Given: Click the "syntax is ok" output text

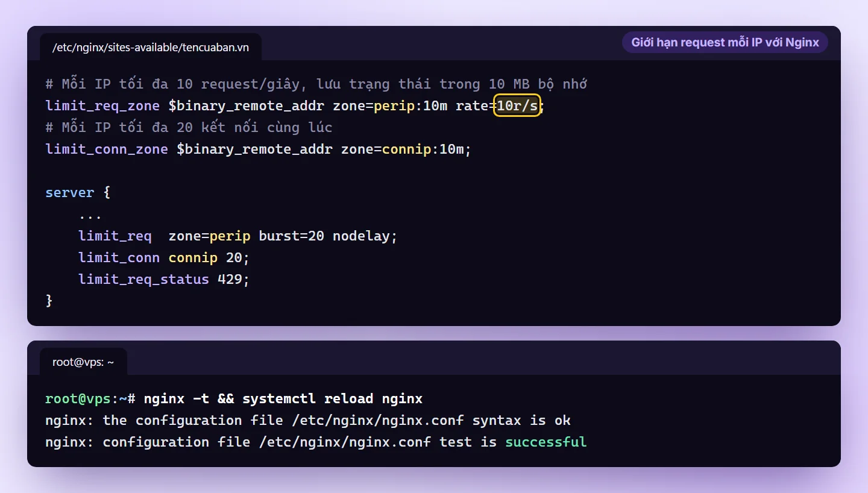Looking at the screenshot, I should pyautogui.click(x=521, y=421).
